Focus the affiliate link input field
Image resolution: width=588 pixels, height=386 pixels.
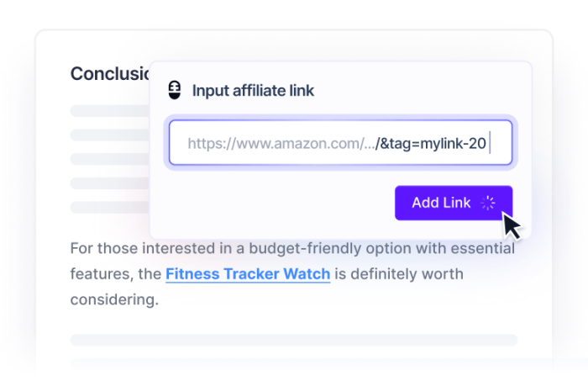coord(339,143)
